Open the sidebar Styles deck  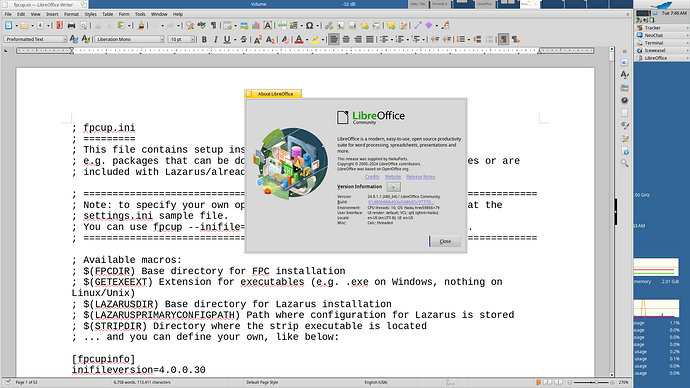pos(624,75)
